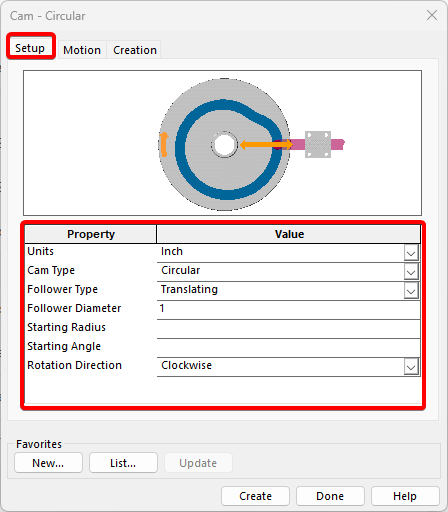Click the cam preview image
The width and height of the screenshot is (448, 512).
pyautogui.click(x=222, y=143)
